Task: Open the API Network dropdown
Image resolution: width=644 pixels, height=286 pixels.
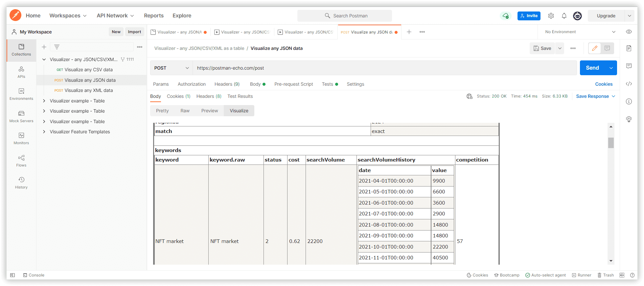Action: [115, 15]
